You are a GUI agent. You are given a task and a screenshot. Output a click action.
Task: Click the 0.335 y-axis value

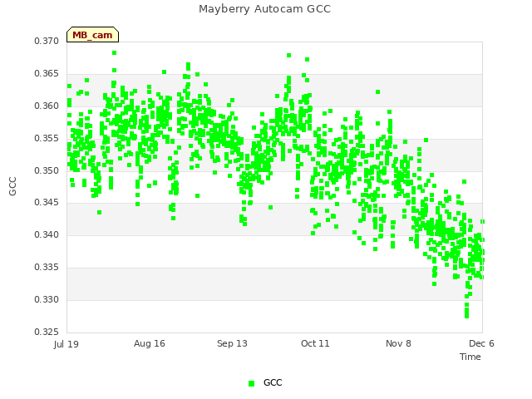tap(47, 268)
